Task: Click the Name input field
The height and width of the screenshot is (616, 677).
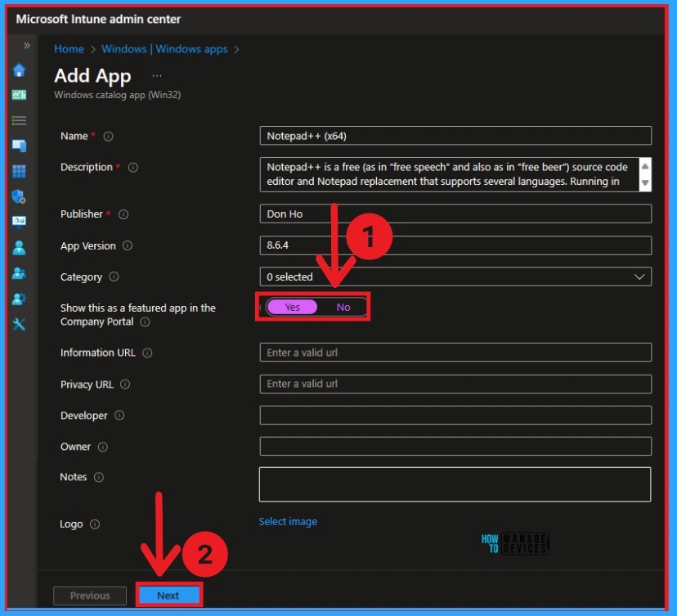Action: [455, 136]
